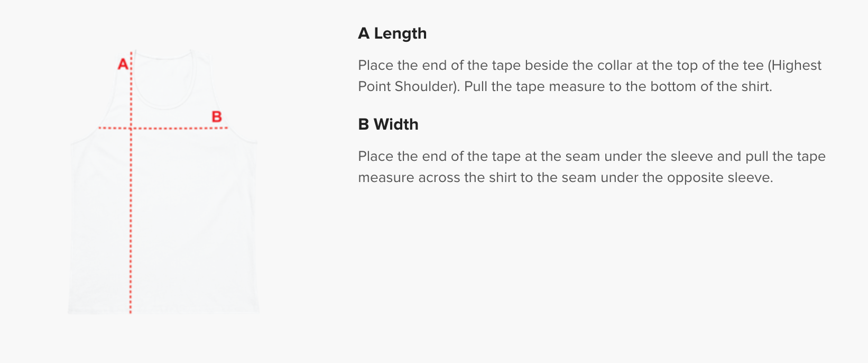Screen dimensions: 868x363
Task: Click the paragraph describing length measurement
Action: (590, 76)
